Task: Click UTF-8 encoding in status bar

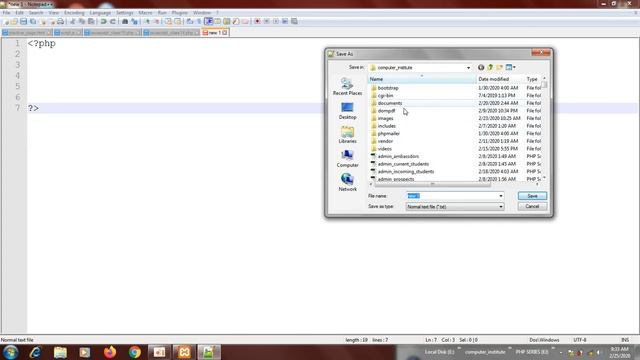Action: 580,340
